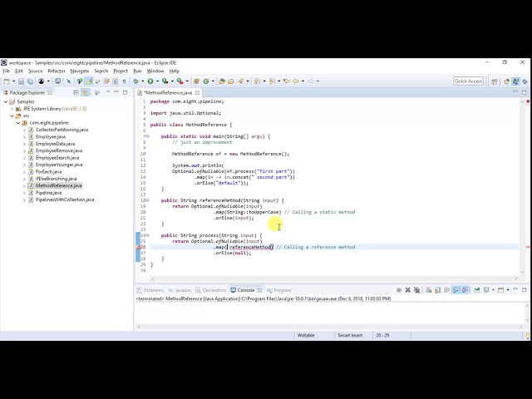Click the Smart Insert status bar entry

(x=350, y=335)
